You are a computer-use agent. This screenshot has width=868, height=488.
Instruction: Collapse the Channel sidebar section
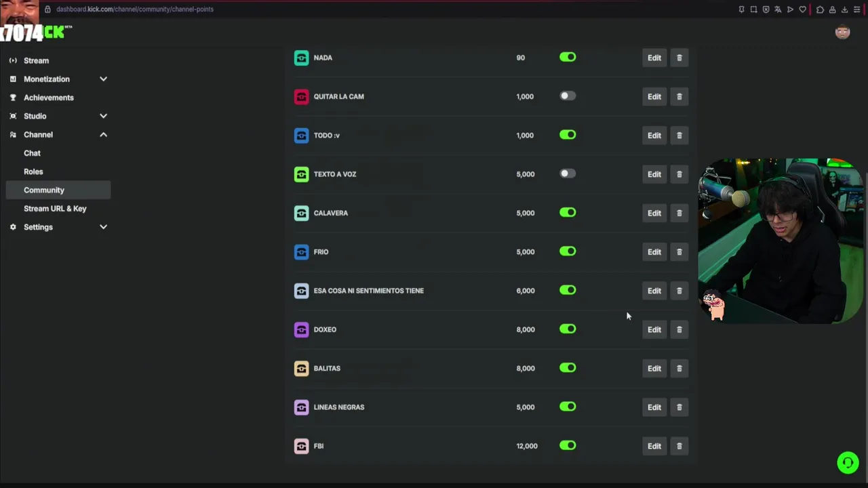click(x=103, y=135)
